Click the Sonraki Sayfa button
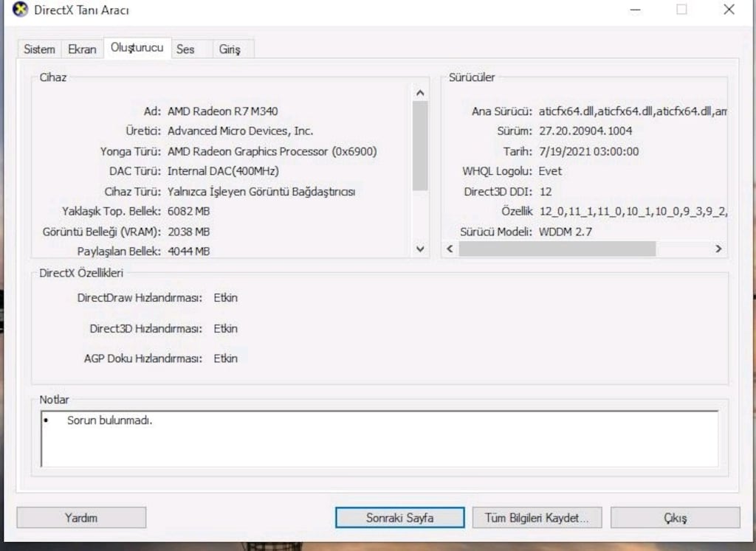Viewport: 756px width, 551px height. click(x=399, y=518)
